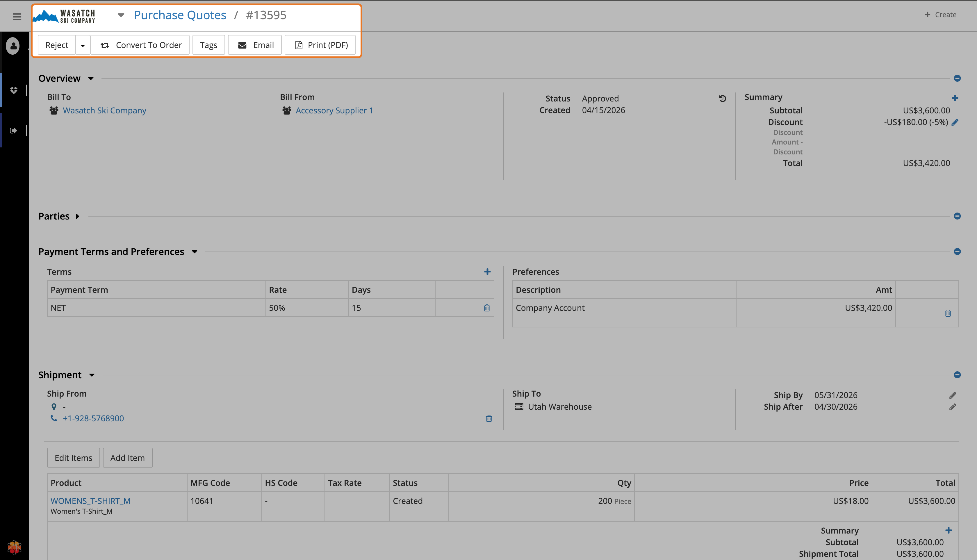The image size is (977, 560).
Task: Click the MFG Code 10641 cell
Action: click(x=224, y=506)
